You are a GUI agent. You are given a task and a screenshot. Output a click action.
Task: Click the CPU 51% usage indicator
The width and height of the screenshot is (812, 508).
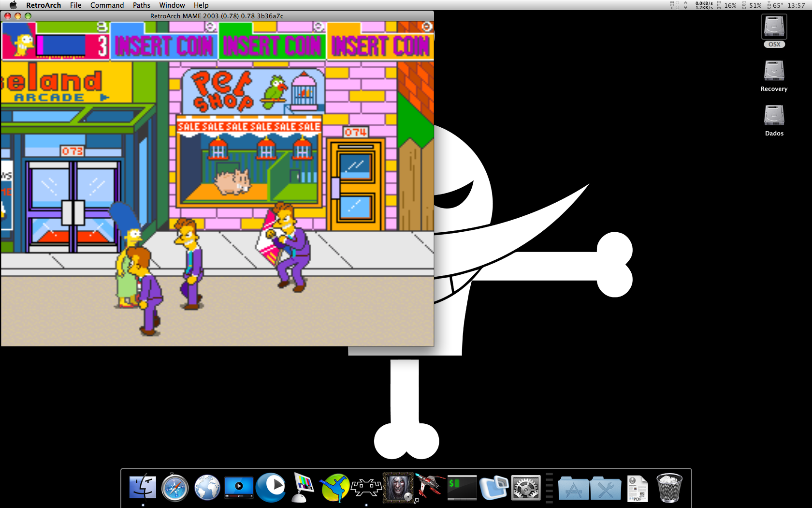752,5
